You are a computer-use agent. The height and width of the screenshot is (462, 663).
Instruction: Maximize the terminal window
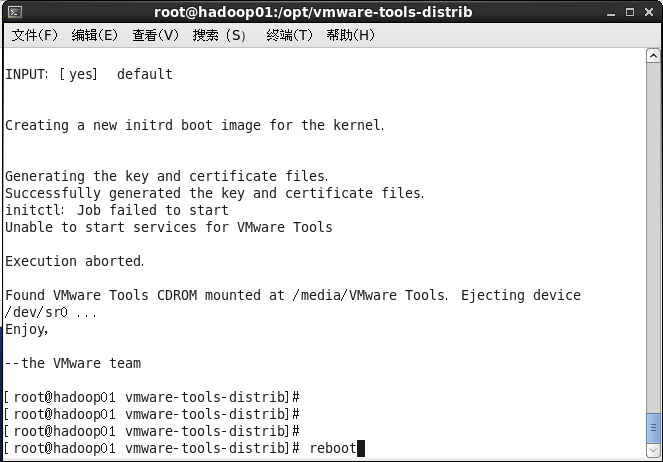(x=630, y=12)
